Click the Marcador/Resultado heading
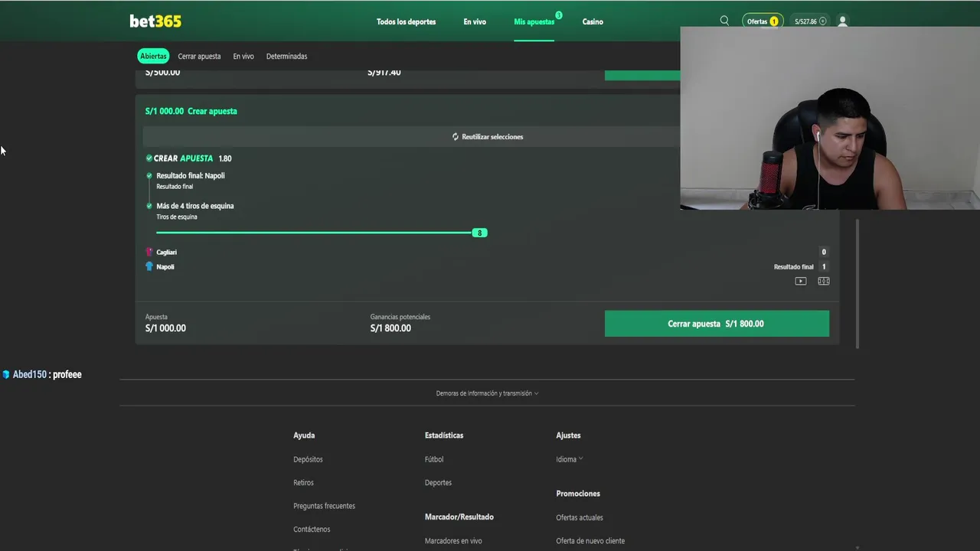980x551 pixels. (459, 517)
